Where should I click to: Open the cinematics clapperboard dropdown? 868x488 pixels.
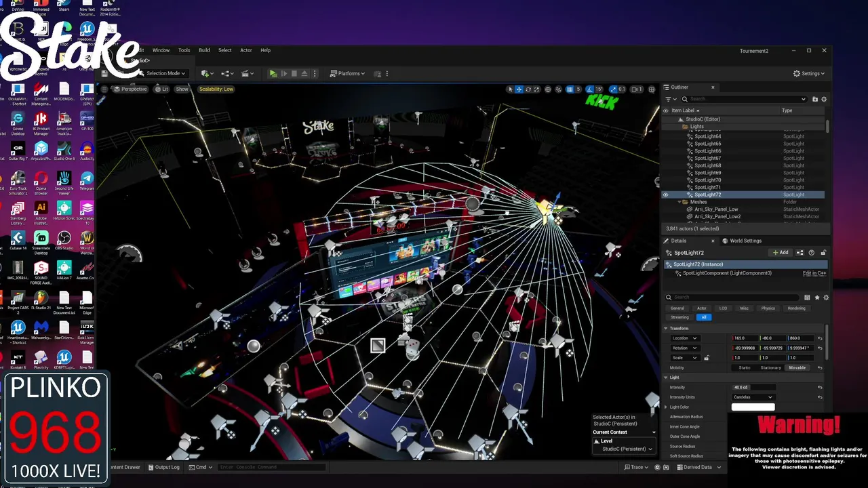pos(247,73)
